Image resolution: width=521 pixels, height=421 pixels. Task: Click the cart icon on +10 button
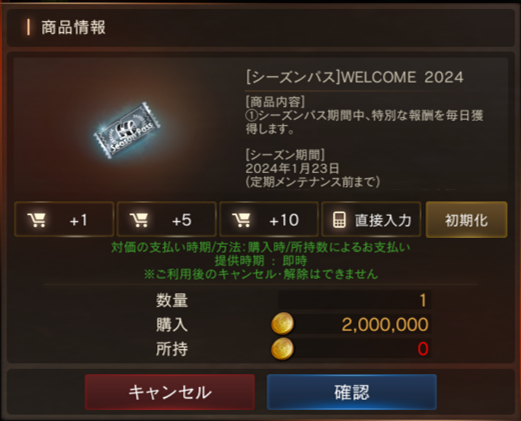[241, 220]
